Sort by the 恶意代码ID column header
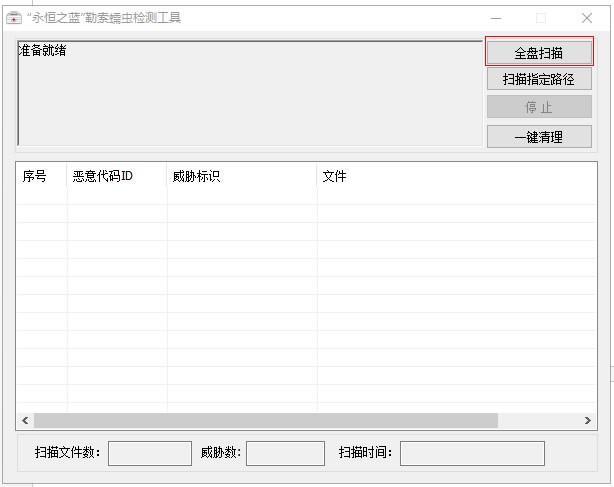The image size is (614, 487). pyautogui.click(x=117, y=176)
